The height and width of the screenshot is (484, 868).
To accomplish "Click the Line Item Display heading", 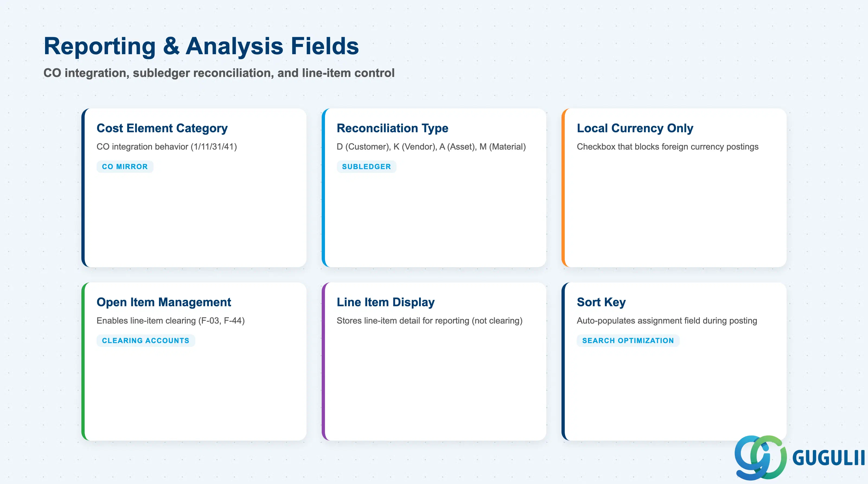I will (x=386, y=302).
